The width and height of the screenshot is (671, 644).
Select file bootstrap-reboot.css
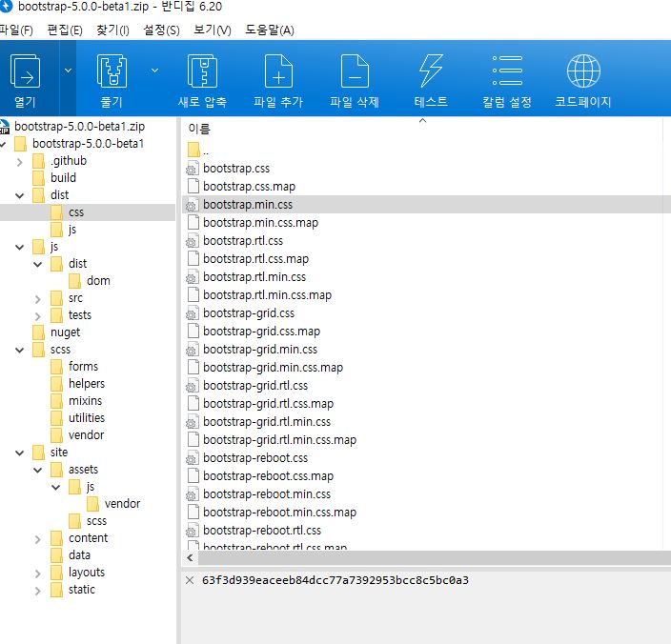[255, 458]
